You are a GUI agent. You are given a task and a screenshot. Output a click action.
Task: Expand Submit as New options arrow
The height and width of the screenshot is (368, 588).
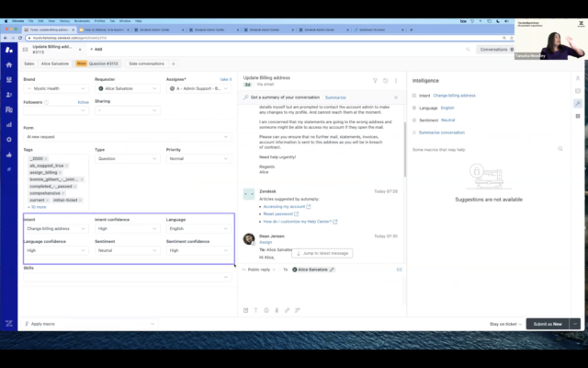point(575,324)
